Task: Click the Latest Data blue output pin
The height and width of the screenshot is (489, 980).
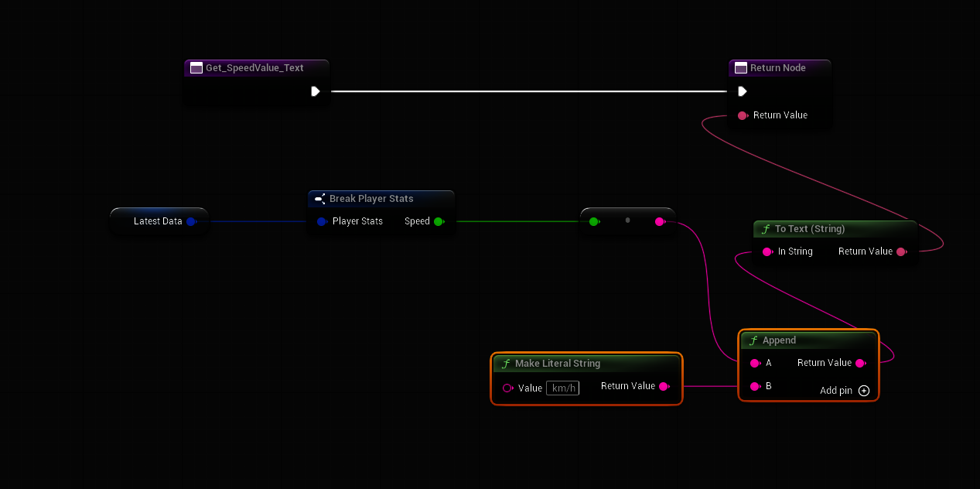Action: click(190, 221)
